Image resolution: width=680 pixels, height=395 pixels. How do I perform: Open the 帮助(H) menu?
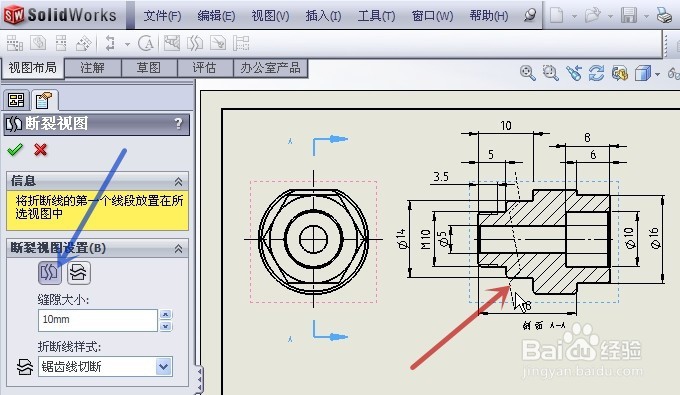pyautogui.click(x=489, y=16)
